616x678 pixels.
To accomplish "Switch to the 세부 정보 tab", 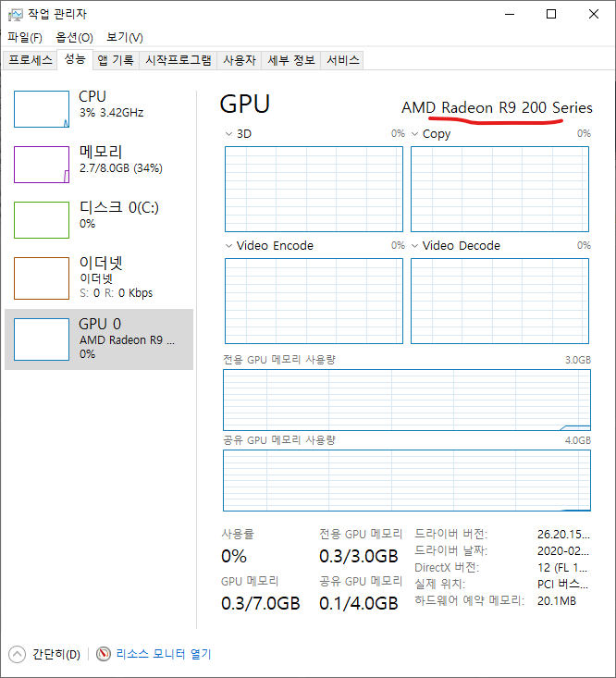I will tap(291, 60).
